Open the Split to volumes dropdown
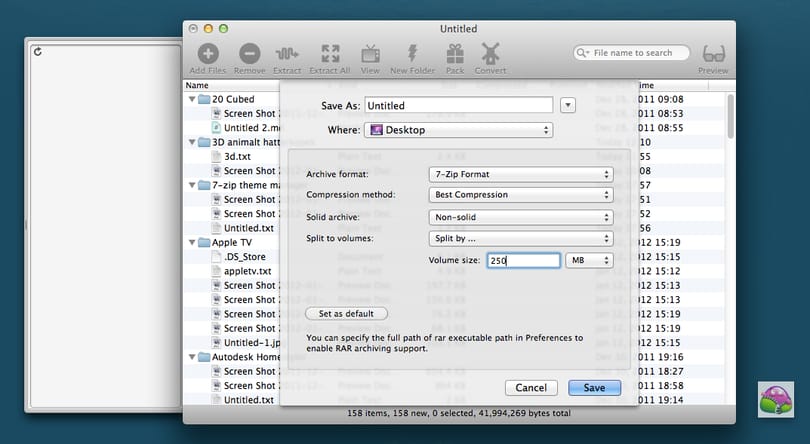 [521, 238]
